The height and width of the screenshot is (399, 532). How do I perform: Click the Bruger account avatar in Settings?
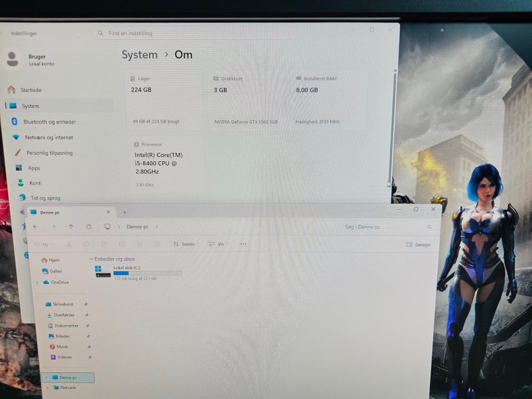pyautogui.click(x=13, y=59)
